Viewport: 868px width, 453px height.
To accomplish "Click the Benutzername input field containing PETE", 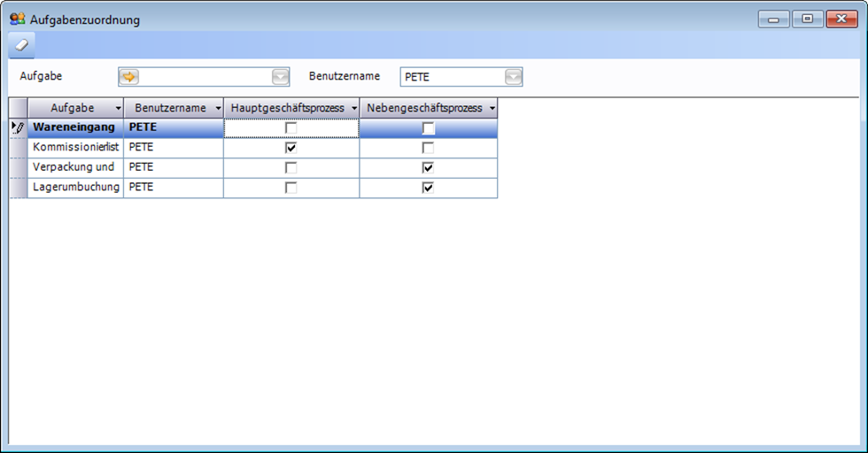I will [452, 77].
